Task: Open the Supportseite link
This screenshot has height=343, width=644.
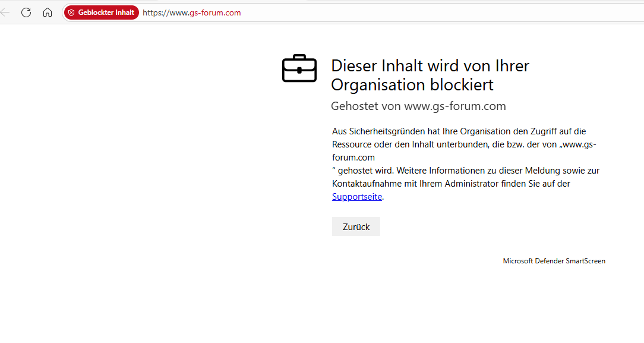Action: (357, 197)
